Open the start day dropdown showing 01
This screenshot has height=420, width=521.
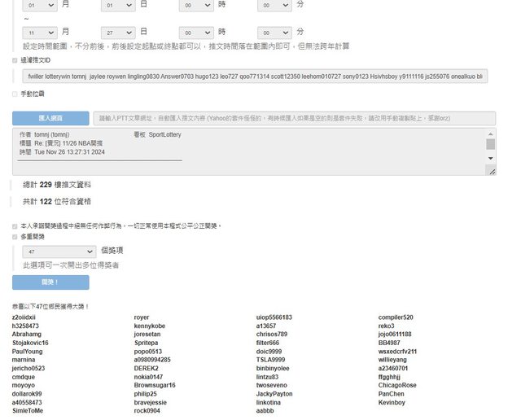(x=118, y=6)
